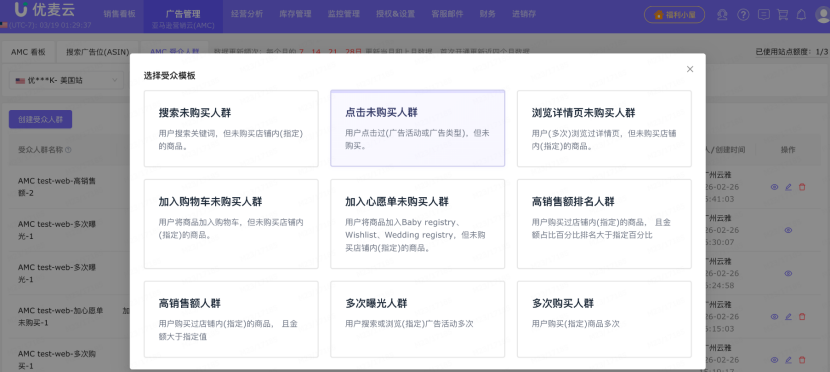
Task: Select the 搜索未购买人群 template
Action: click(231, 129)
